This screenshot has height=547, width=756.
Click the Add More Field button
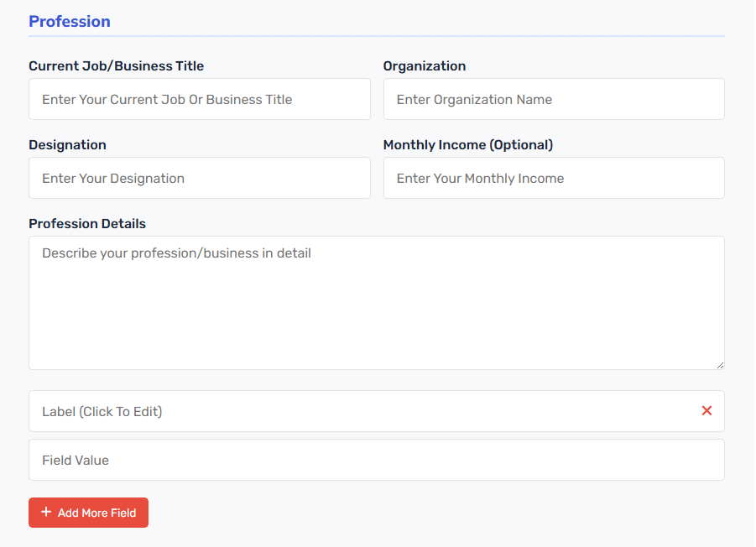[88, 513]
